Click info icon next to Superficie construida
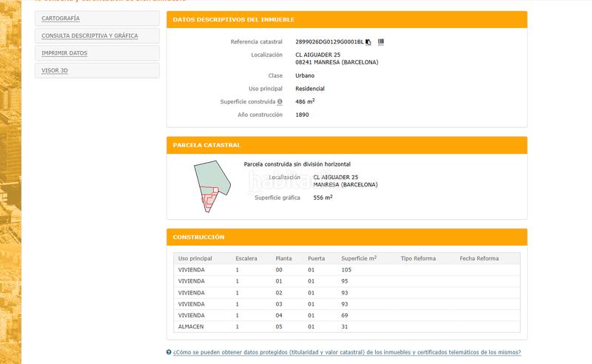Screen dimensions: 592x364 (280, 102)
